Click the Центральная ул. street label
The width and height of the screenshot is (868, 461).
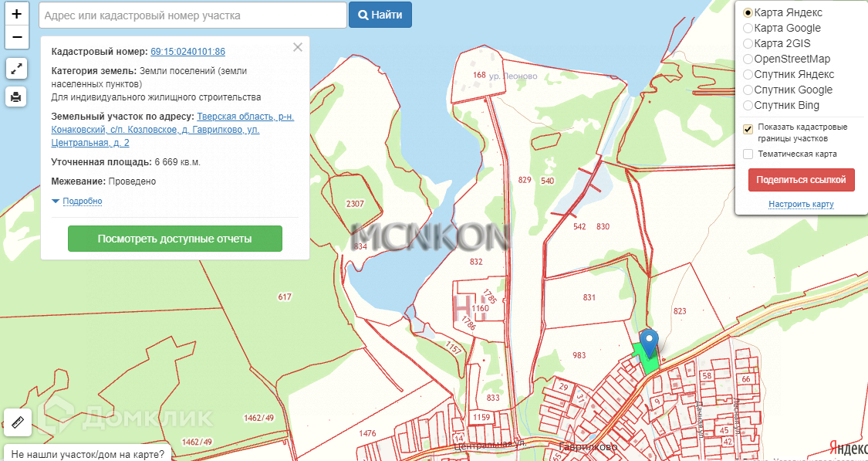pos(489,445)
